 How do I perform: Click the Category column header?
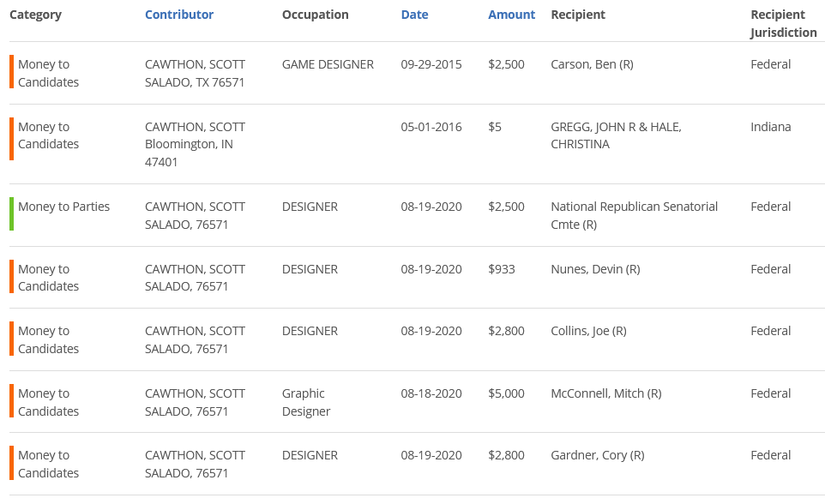click(x=35, y=15)
